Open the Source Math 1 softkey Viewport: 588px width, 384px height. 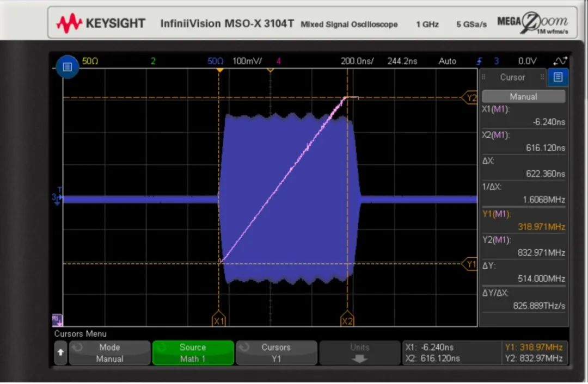point(193,352)
